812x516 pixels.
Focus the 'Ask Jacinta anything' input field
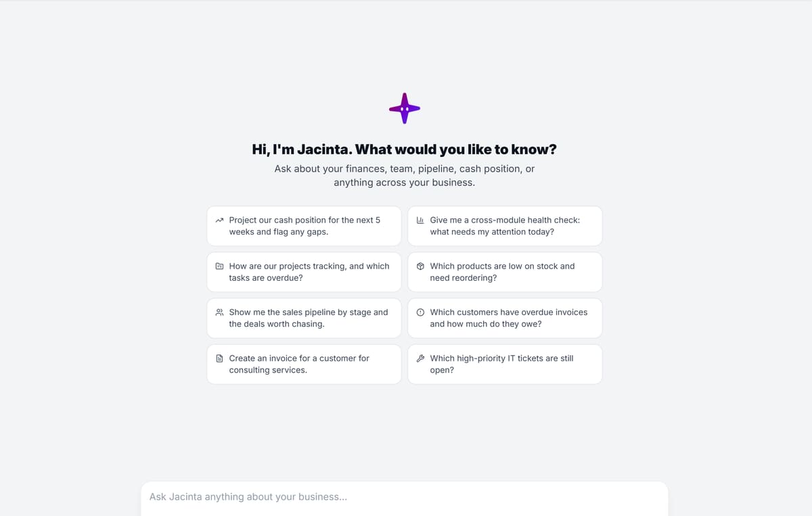coord(405,498)
